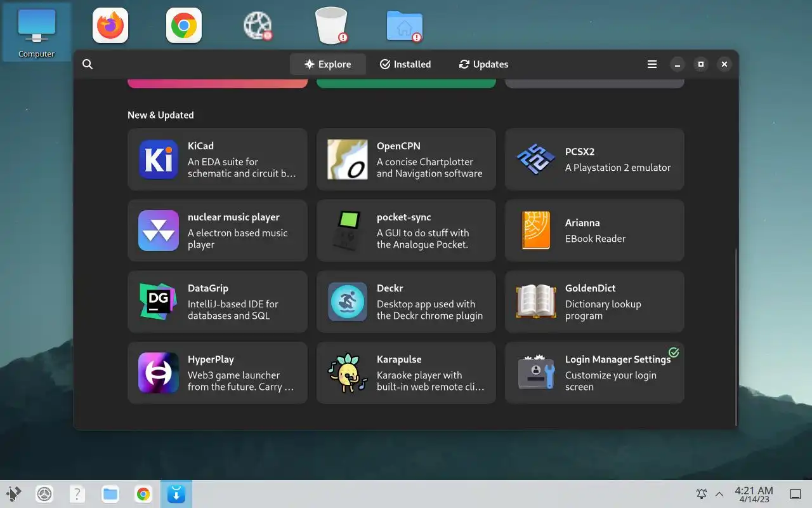Click the show desktop button
The height and width of the screenshot is (508, 812).
795,494
